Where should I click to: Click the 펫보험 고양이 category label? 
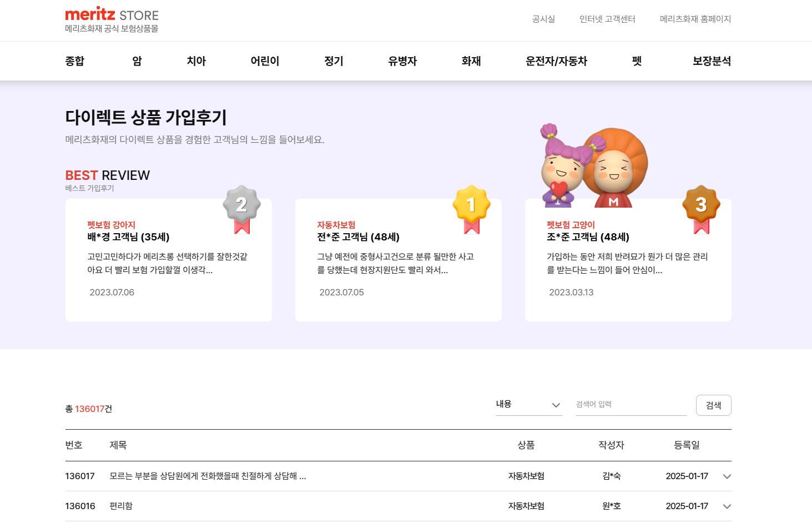[571, 225]
